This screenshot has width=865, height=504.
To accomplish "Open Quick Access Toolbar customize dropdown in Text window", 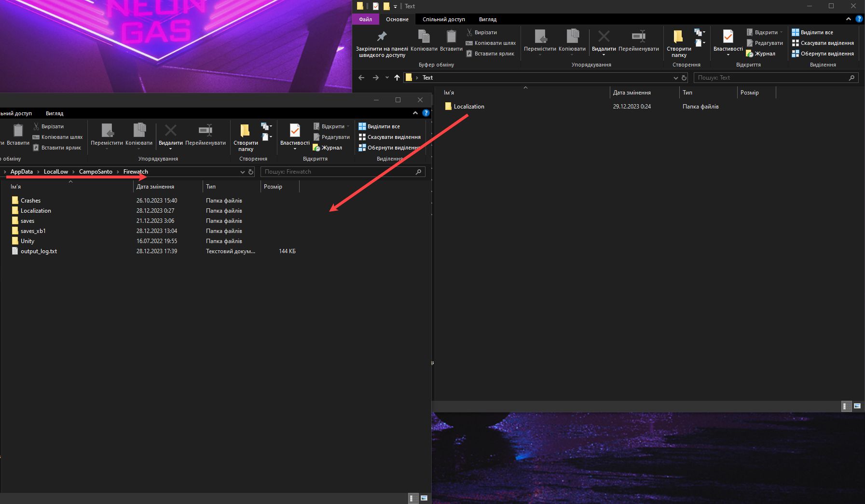I will click(395, 6).
